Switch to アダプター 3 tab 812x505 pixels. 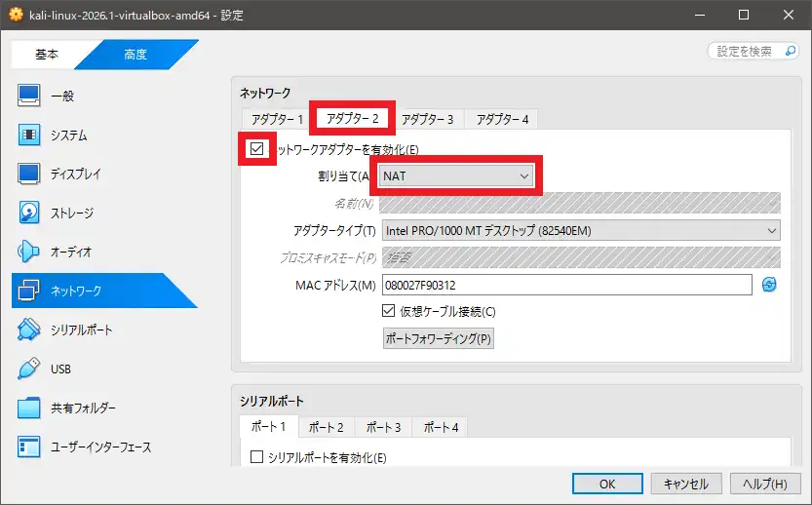tap(427, 119)
